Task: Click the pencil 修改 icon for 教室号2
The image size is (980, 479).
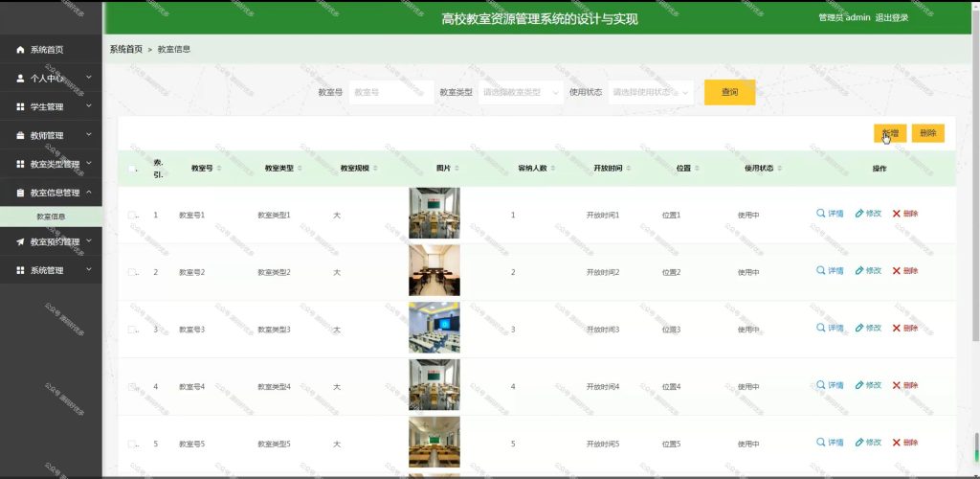Action: click(x=859, y=271)
